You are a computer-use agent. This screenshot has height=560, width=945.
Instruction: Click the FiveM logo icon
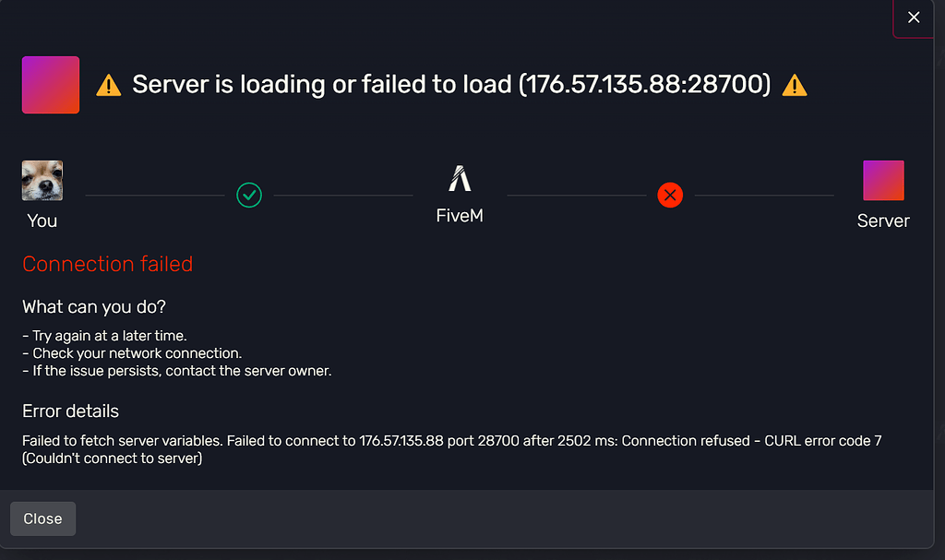click(460, 179)
